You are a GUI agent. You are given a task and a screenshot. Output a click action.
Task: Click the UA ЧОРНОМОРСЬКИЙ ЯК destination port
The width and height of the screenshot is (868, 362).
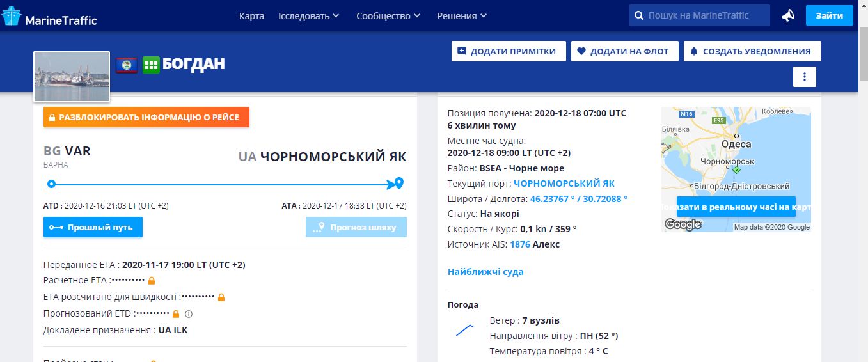(x=322, y=157)
